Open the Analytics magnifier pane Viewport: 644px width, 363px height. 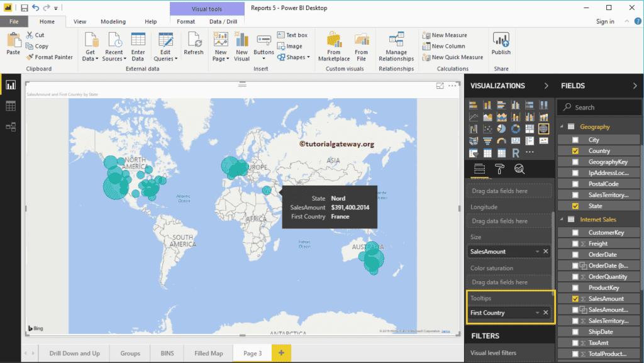(x=519, y=169)
